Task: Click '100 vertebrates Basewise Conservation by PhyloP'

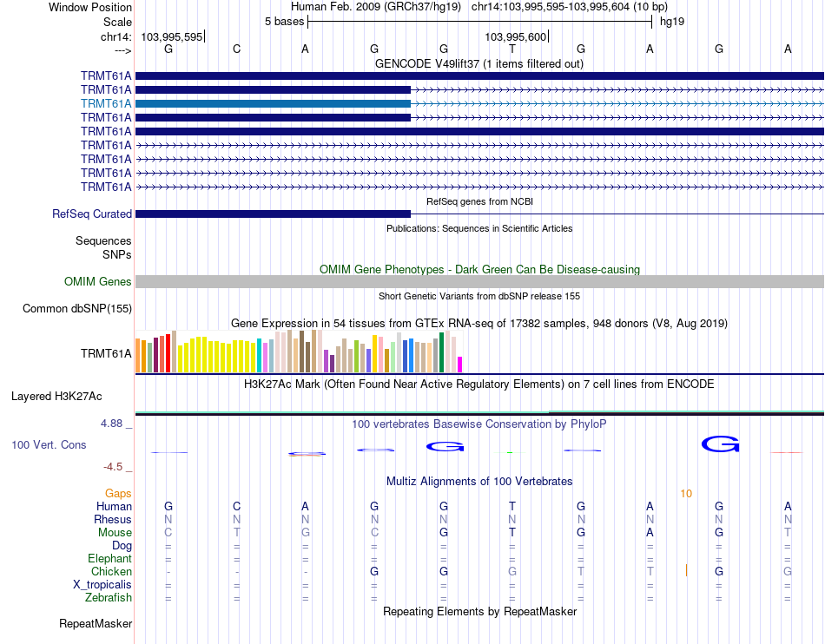Action: pyautogui.click(x=479, y=424)
